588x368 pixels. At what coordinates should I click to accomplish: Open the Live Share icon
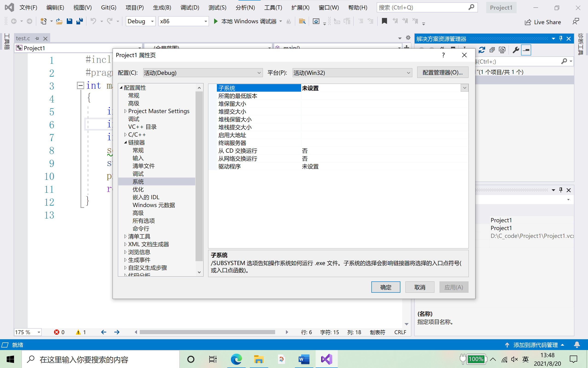[x=528, y=22]
